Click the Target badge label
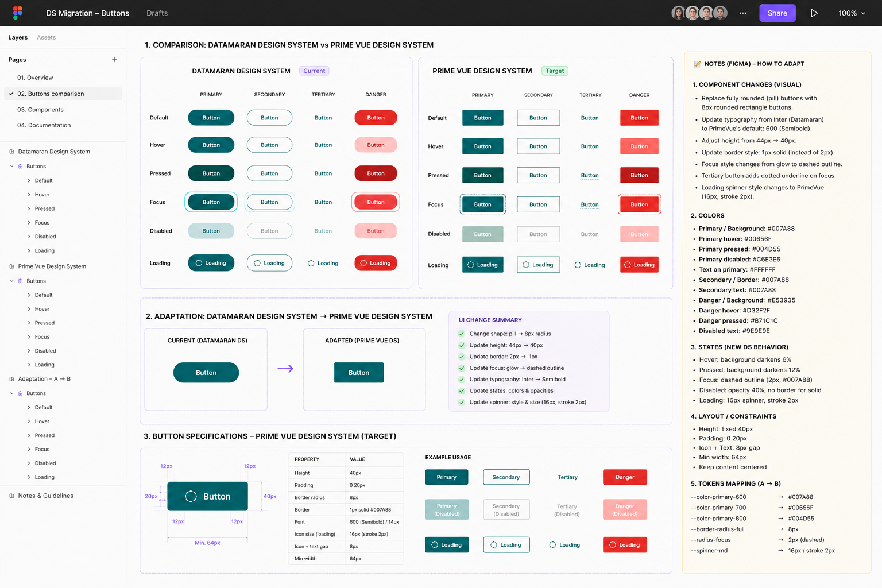This screenshot has height=588, width=882. tap(555, 71)
